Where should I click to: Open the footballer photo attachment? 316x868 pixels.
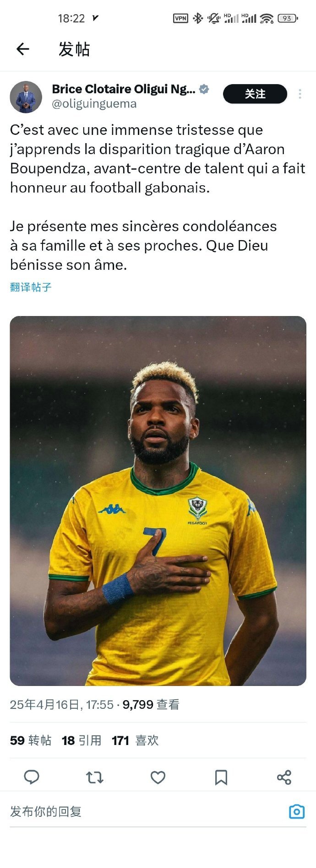[158, 501]
